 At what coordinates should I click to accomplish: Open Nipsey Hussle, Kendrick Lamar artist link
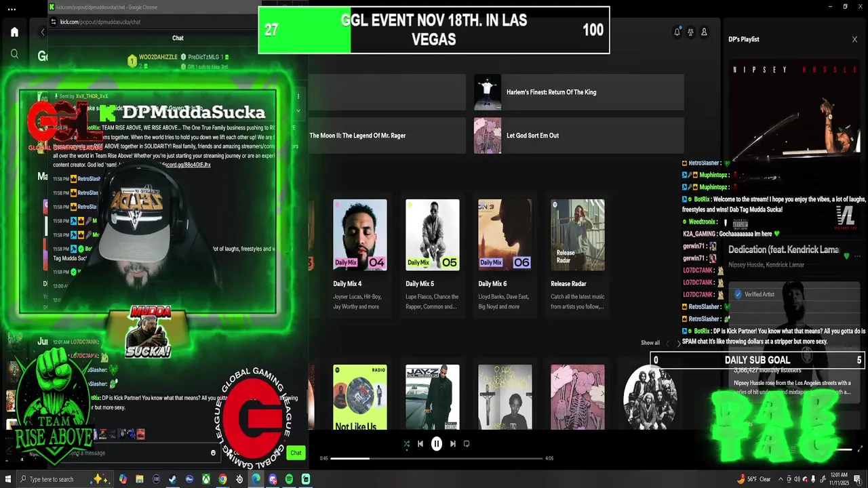[x=766, y=264]
